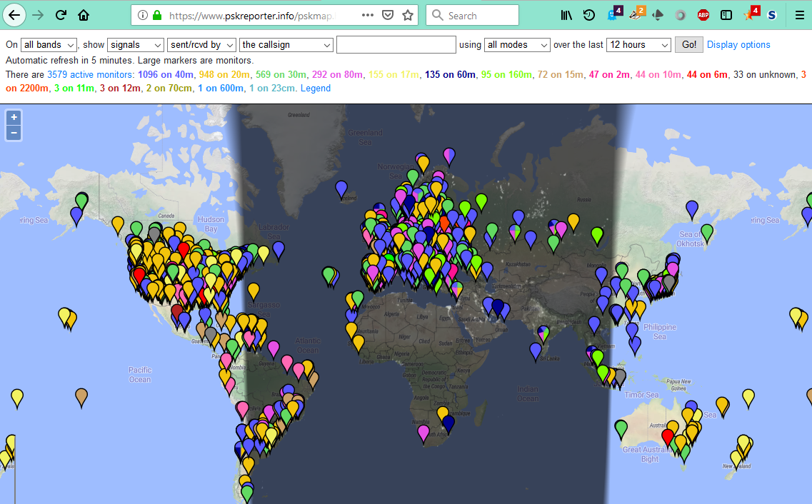
Task: Click the gray ring extension icon
Action: click(681, 15)
